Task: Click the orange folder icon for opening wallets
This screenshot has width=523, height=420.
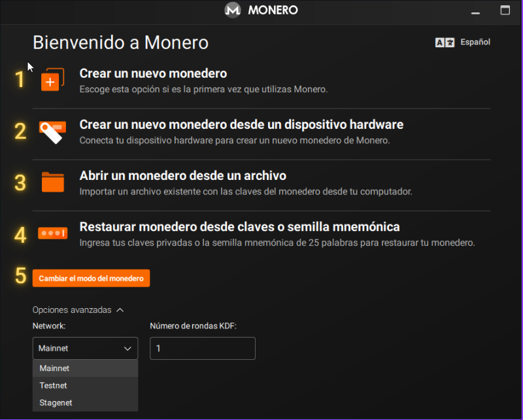Action: click(x=52, y=181)
